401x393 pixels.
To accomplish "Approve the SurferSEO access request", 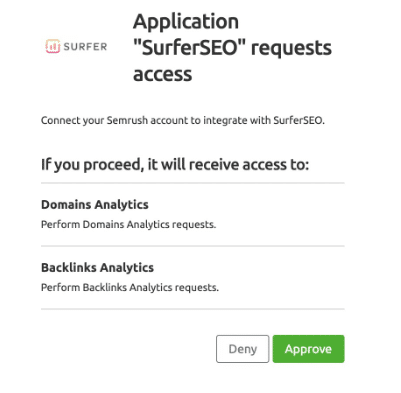I will tap(308, 349).
